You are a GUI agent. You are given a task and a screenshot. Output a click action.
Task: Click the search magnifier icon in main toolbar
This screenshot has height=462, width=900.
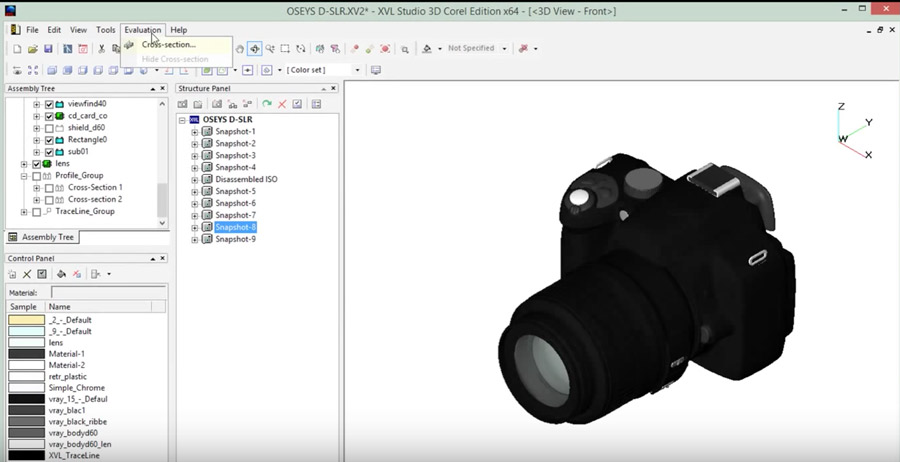(405, 49)
